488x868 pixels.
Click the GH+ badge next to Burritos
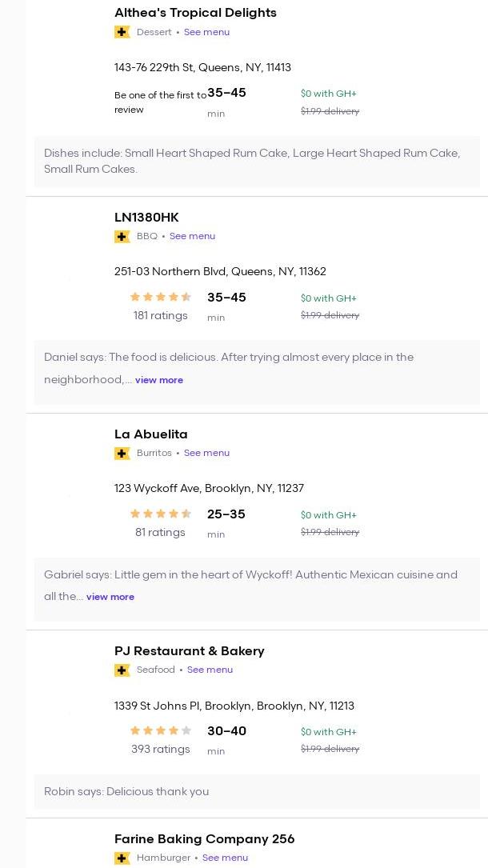122,454
